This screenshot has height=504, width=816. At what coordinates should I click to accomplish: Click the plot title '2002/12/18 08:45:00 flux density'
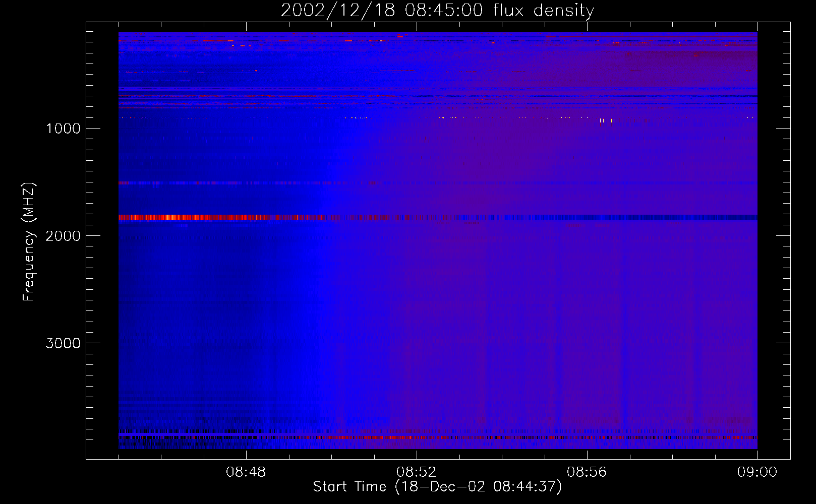coord(437,10)
